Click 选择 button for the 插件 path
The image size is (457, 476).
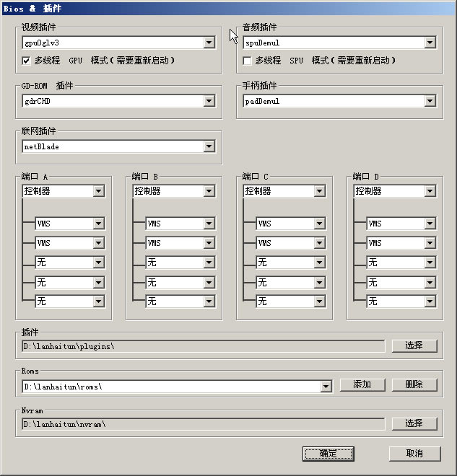414,346
